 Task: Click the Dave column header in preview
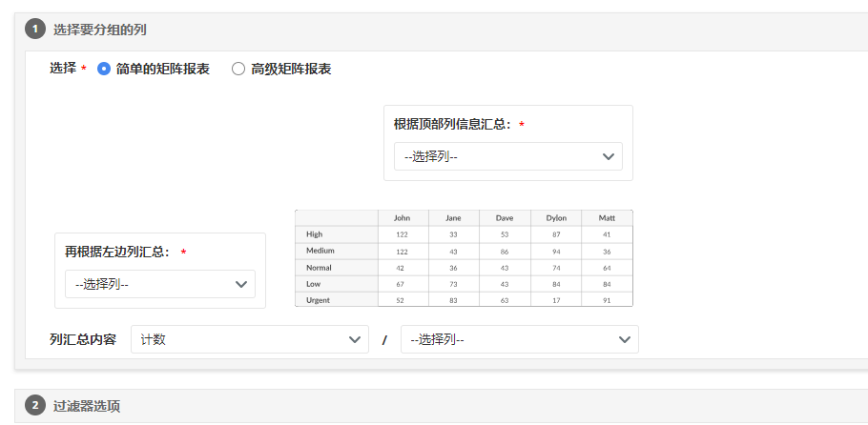coord(505,218)
